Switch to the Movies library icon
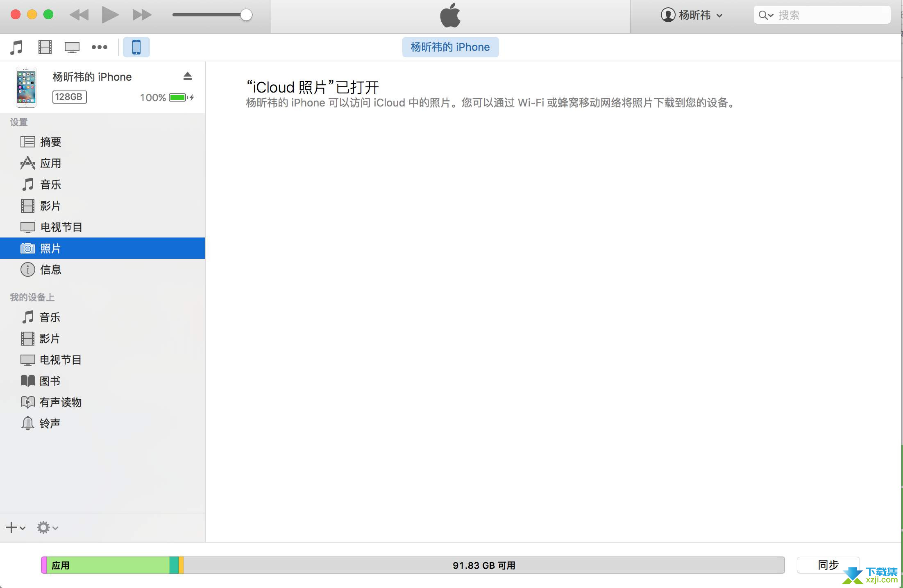 click(45, 47)
